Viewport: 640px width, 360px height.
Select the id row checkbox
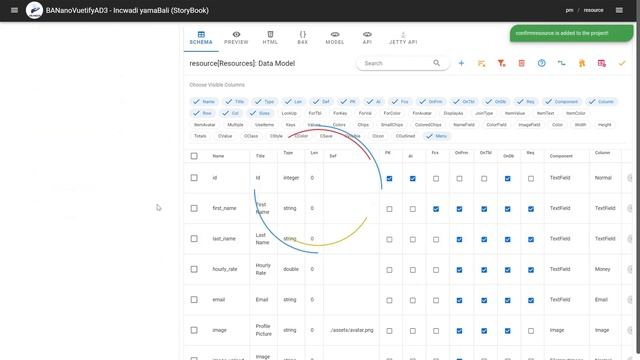point(194,178)
